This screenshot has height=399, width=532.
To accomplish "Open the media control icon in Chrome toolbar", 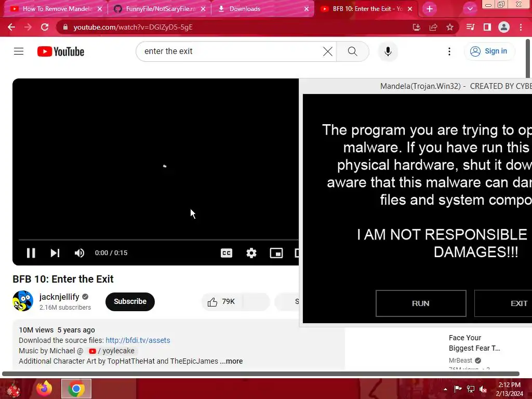I will [x=470, y=27].
